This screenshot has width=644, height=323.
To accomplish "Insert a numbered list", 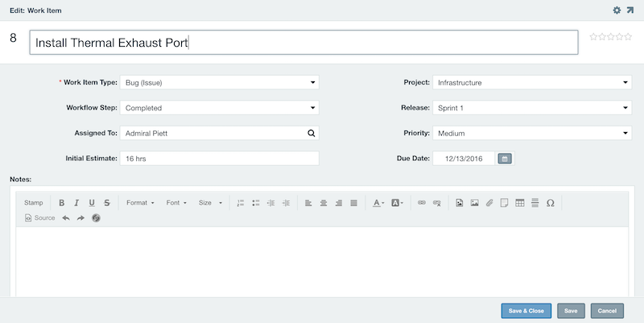I will pos(241,203).
